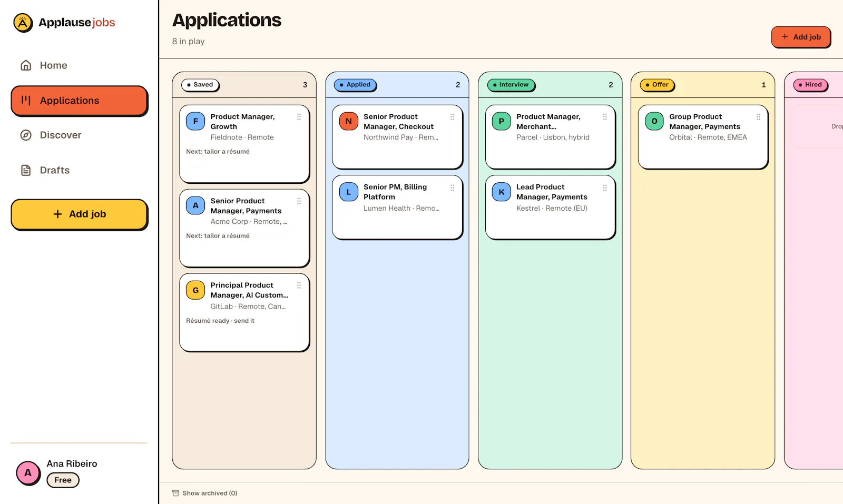This screenshot has height=504, width=843.
Task: Click the Fieldnote 'F' company avatar
Action: coord(195,121)
